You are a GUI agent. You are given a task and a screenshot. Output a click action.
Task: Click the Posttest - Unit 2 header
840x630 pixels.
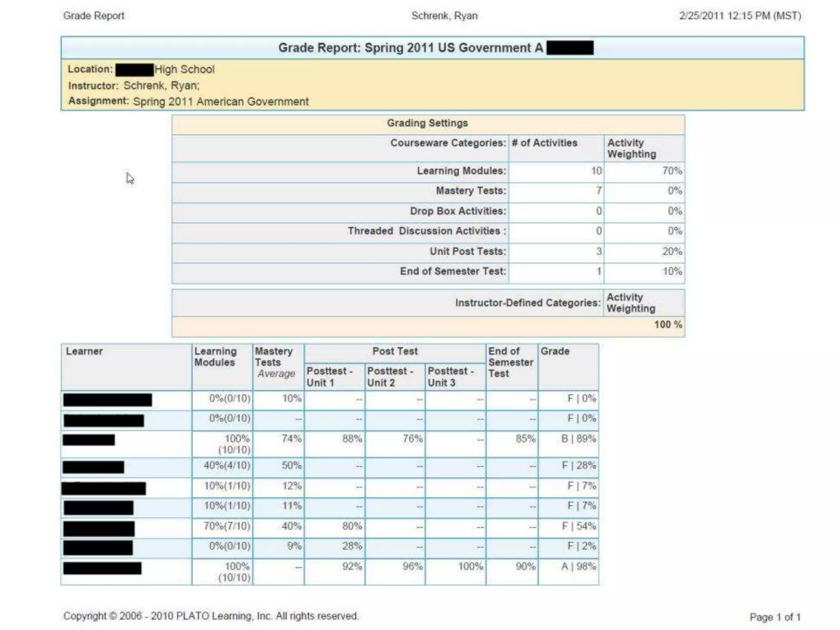point(390,377)
